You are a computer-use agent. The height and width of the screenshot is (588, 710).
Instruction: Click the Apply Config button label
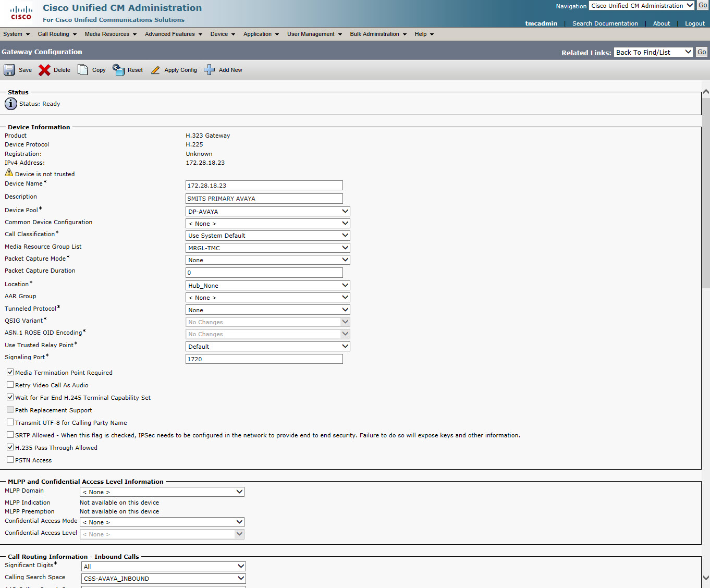tap(181, 70)
